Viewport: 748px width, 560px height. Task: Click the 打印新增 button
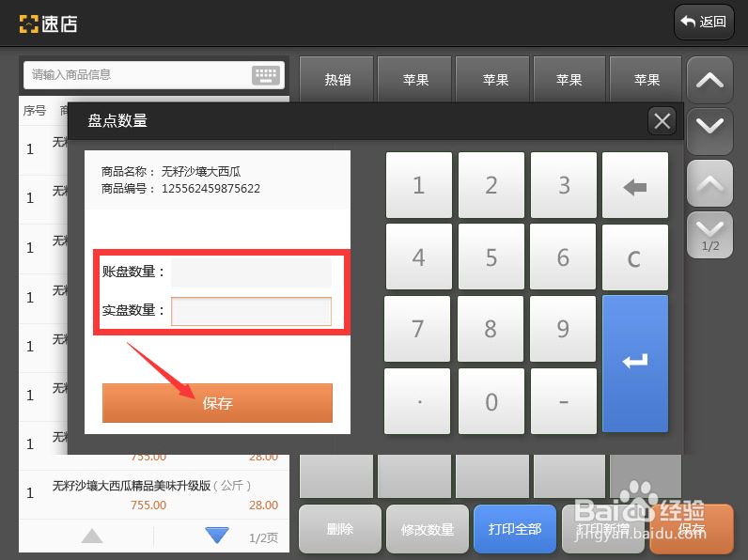coord(603,529)
